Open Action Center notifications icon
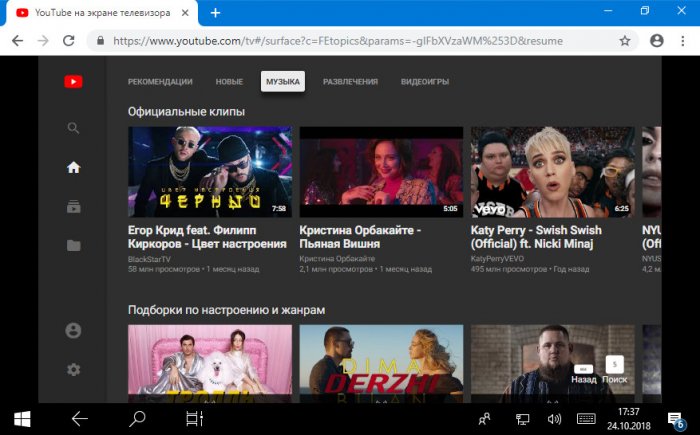The width and height of the screenshot is (700, 435). click(676, 420)
